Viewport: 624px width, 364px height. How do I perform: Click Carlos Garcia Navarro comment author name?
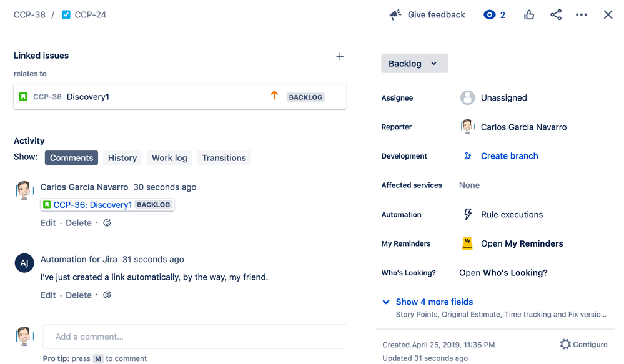click(x=84, y=187)
